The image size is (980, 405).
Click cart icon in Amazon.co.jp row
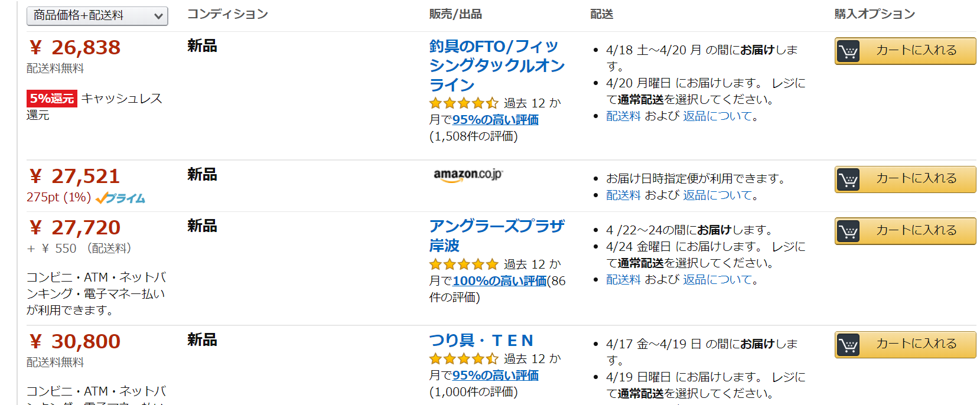coord(849,179)
